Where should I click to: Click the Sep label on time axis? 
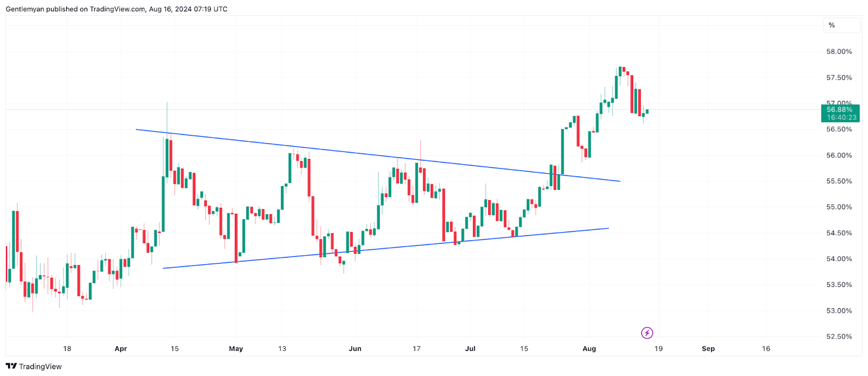708,348
